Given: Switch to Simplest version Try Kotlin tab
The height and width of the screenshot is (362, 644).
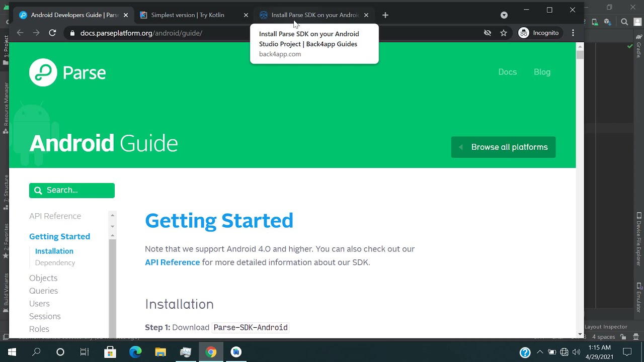Looking at the screenshot, I should click(x=194, y=15).
